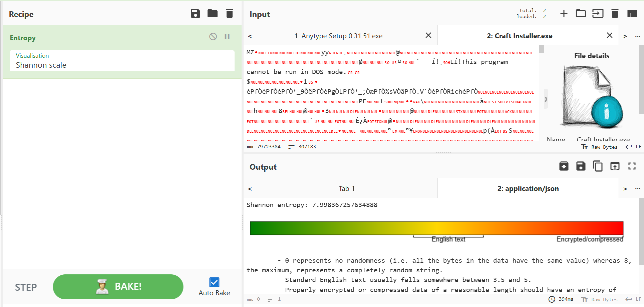The height and width of the screenshot is (307, 644).
Task: Clear recipe with trash icon
Action: point(230,14)
